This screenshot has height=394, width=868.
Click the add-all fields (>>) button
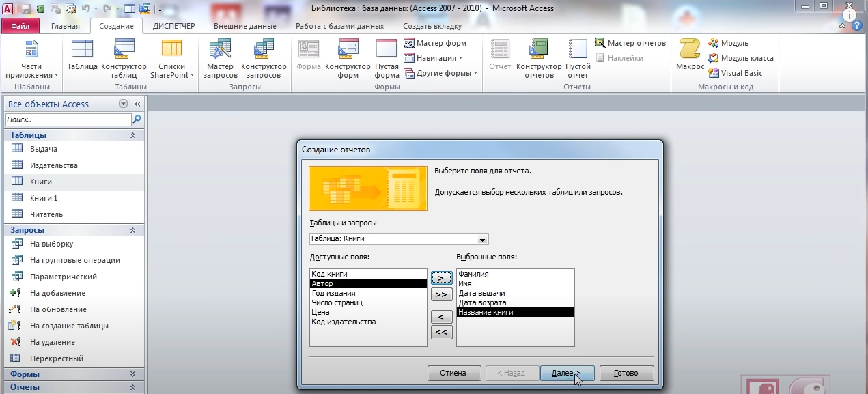(x=442, y=294)
